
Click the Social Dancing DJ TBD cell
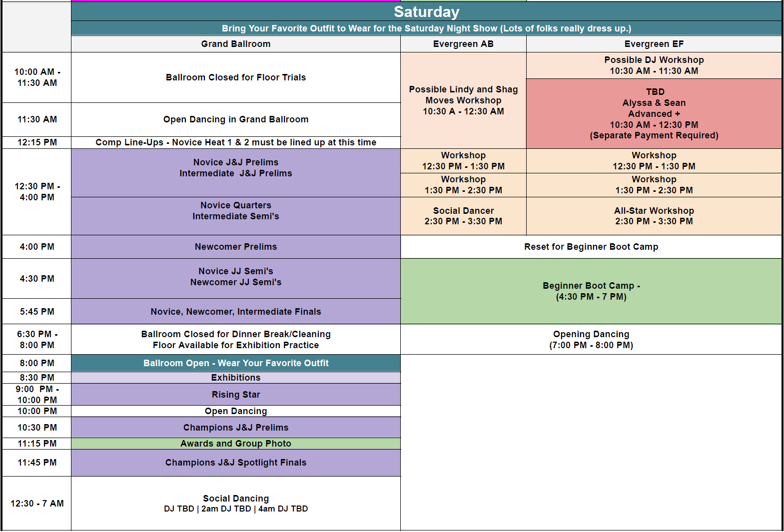pos(236,504)
